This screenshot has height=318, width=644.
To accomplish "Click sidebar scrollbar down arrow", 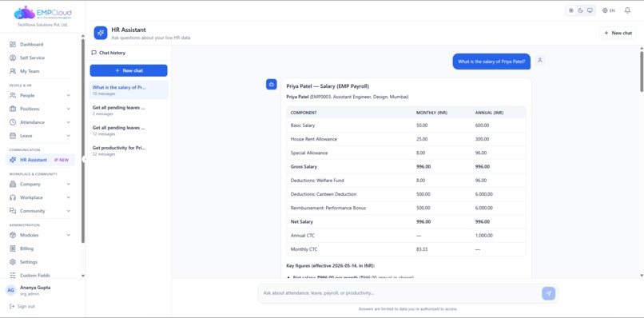I will pyautogui.click(x=83, y=276).
